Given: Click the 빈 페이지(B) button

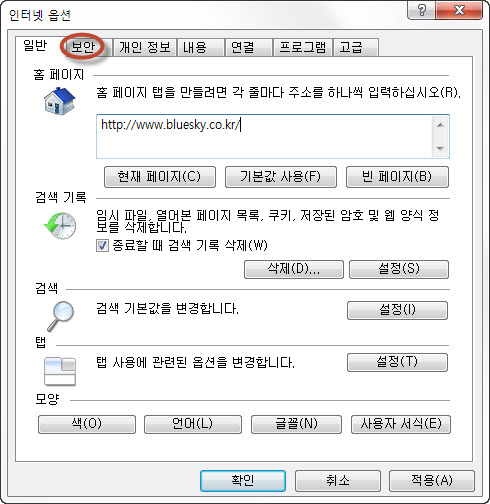Looking at the screenshot, I should click(397, 177).
